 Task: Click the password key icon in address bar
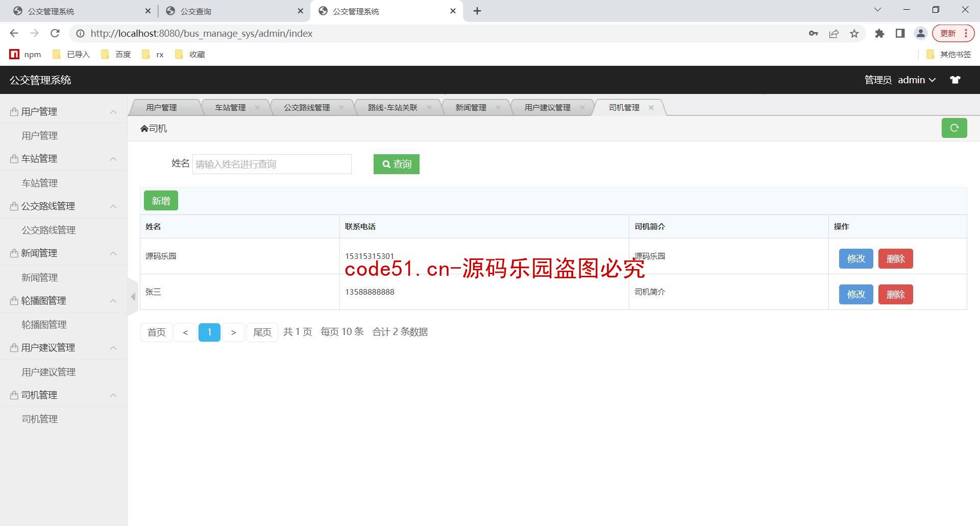pyautogui.click(x=813, y=34)
